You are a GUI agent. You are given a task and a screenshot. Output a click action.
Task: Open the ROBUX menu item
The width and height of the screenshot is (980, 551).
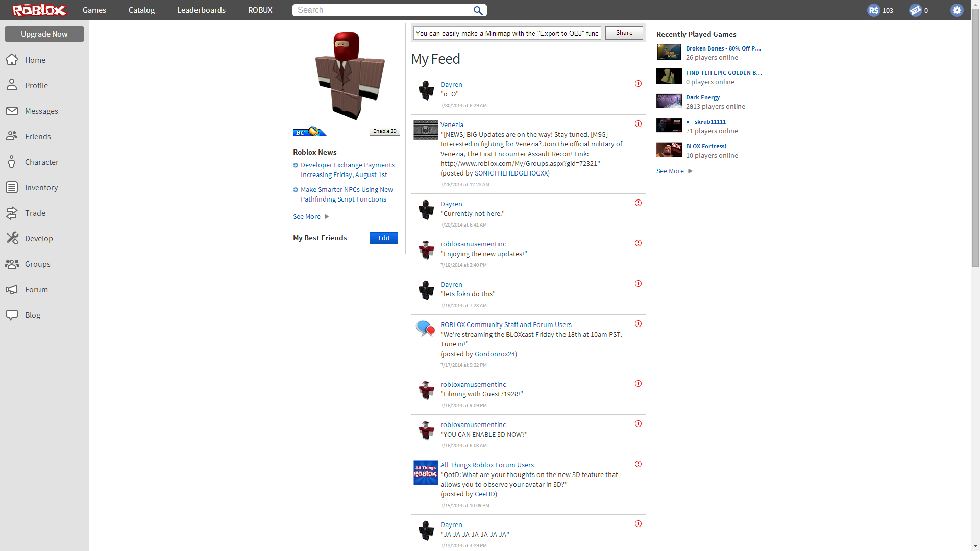point(260,10)
